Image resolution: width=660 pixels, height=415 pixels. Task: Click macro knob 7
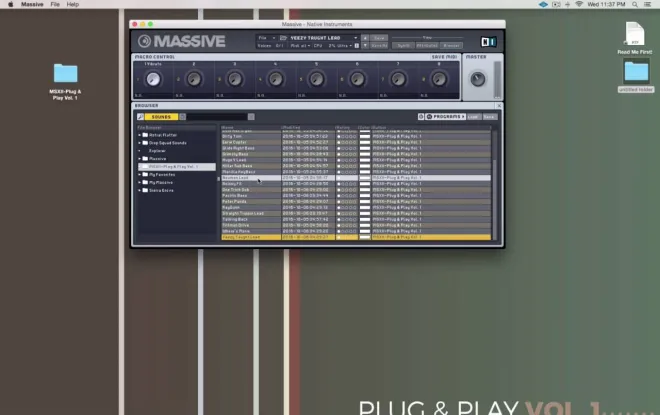click(x=398, y=79)
